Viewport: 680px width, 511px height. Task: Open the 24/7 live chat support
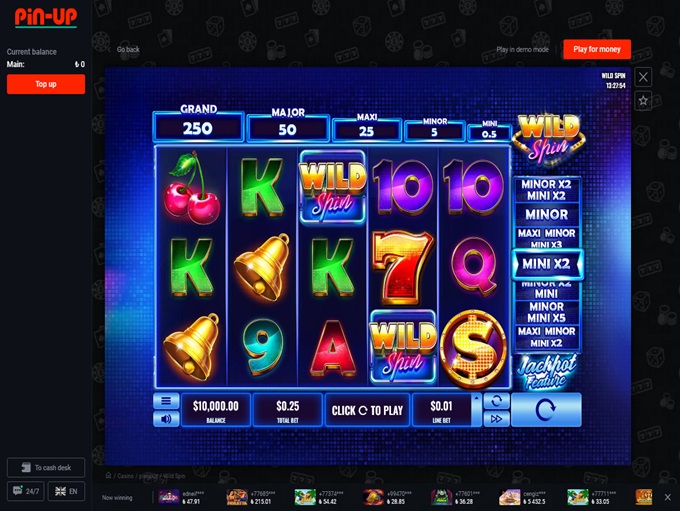pyautogui.click(x=26, y=491)
